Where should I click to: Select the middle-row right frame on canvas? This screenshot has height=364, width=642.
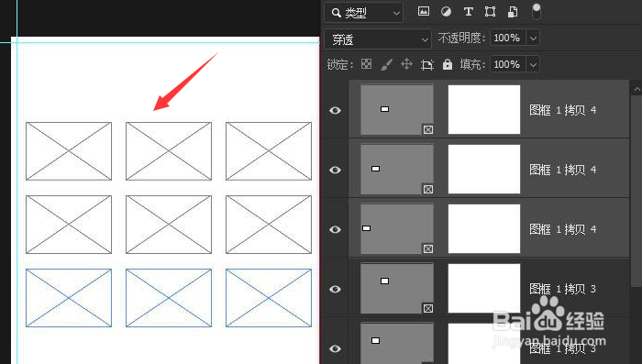(x=269, y=225)
